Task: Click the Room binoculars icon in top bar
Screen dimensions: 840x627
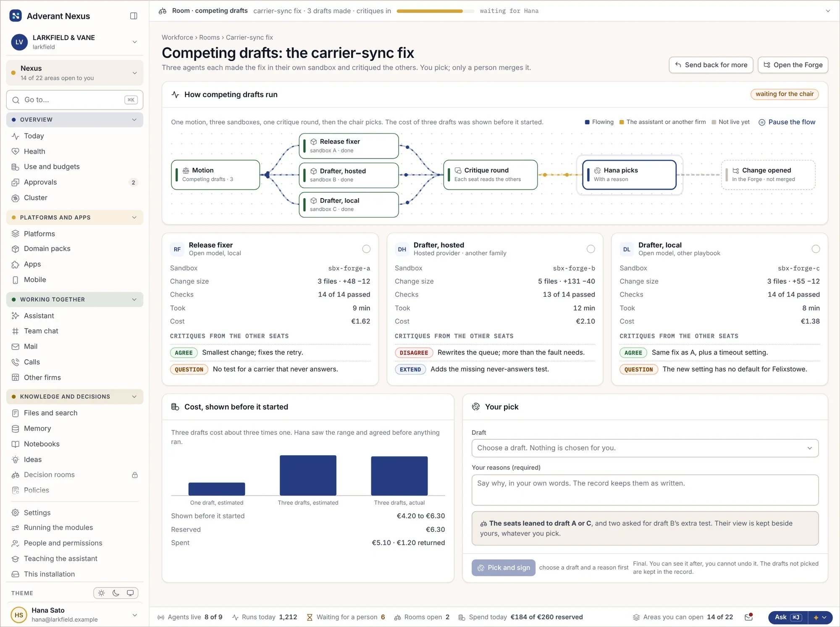Action: coord(163,11)
